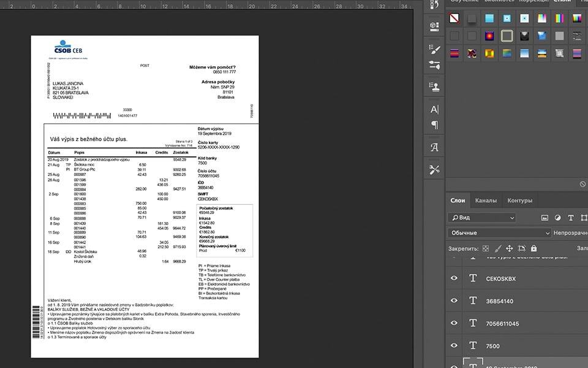Toggle the eye icon for layer 7500
Image resolution: width=588 pixels, height=368 pixels.
tap(454, 345)
